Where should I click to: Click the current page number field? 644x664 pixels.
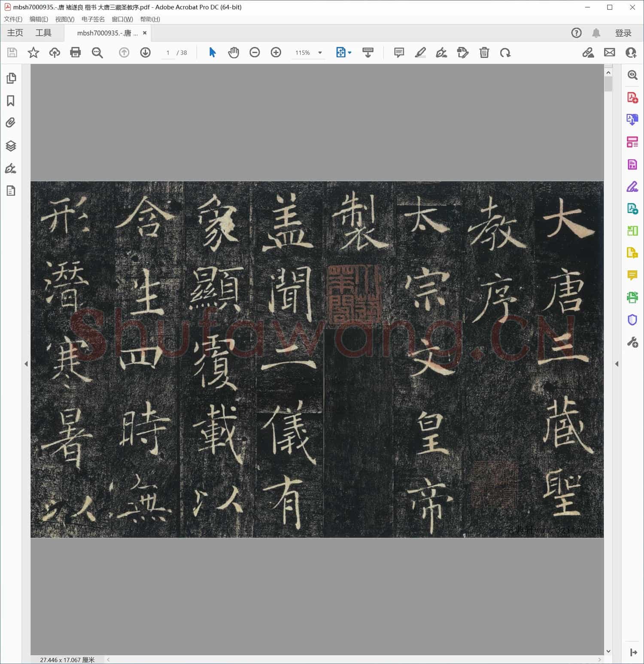(x=168, y=53)
